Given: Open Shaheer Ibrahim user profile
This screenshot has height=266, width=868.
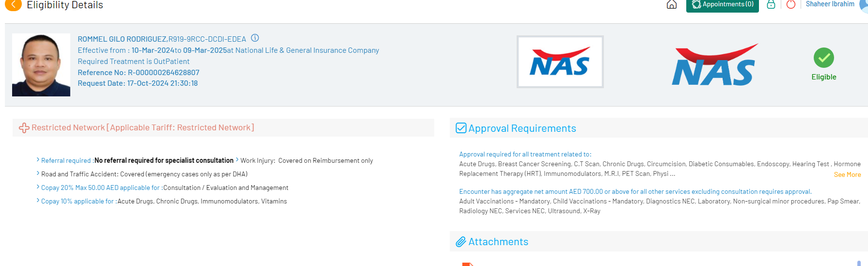Looking at the screenshot, I should pos(830,4).
